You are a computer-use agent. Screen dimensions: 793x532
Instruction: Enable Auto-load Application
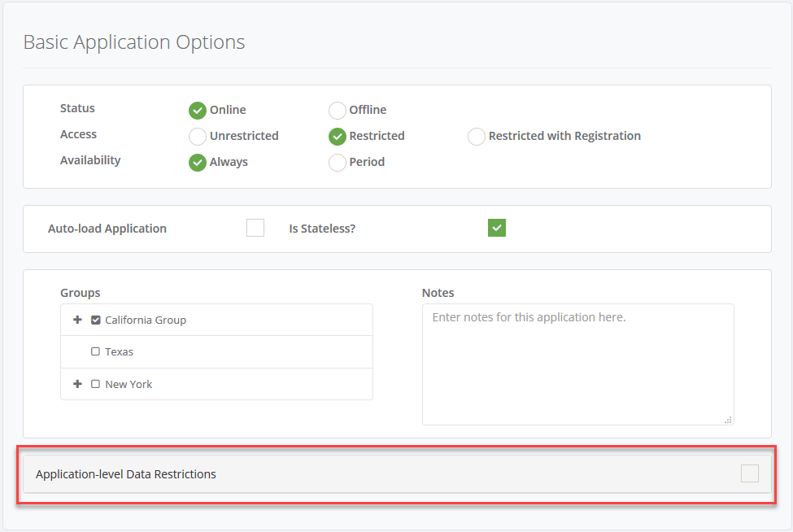click(255, 228)
